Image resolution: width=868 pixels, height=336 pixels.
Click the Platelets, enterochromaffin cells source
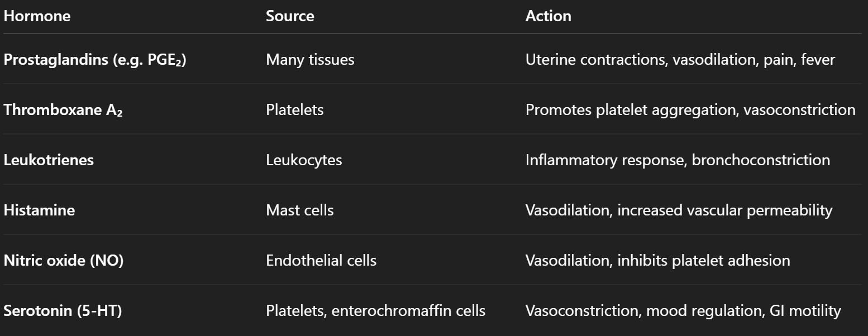(x=375, y=311)
